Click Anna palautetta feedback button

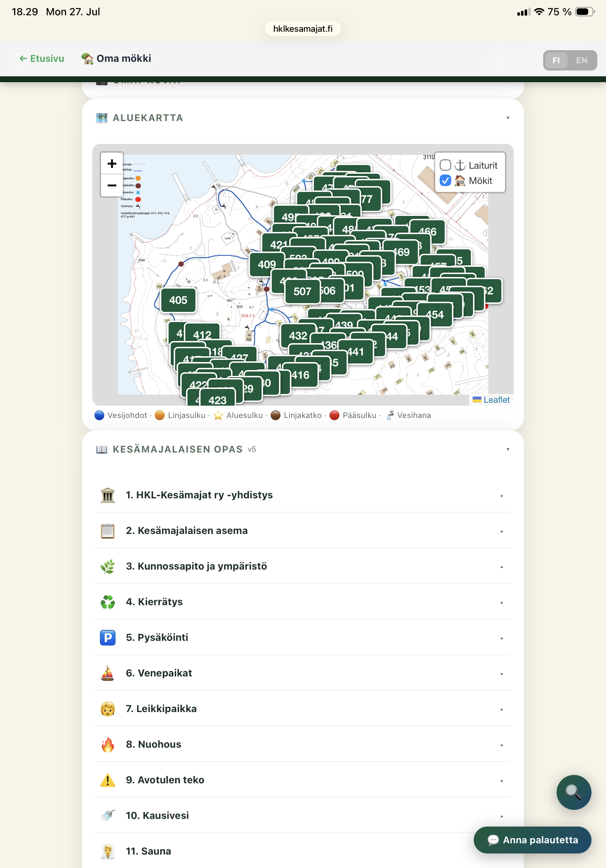click(x=532, y=840)
